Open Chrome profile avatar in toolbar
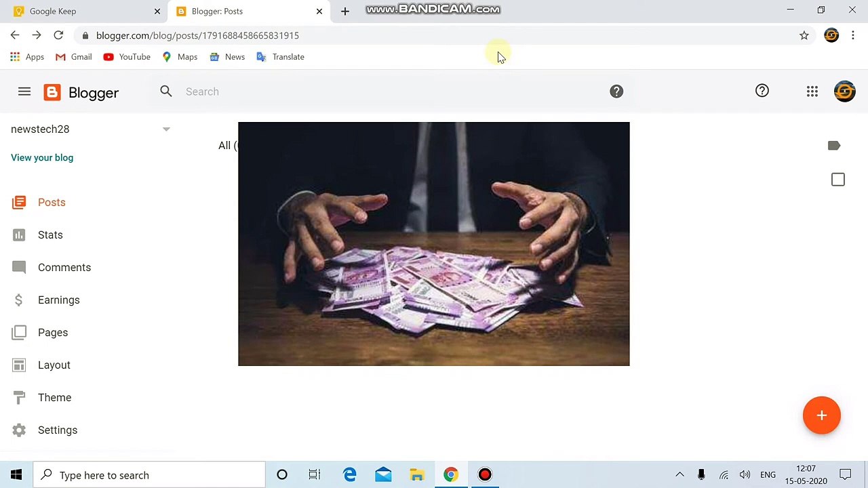The image size is (868, 488). point(831,35)
